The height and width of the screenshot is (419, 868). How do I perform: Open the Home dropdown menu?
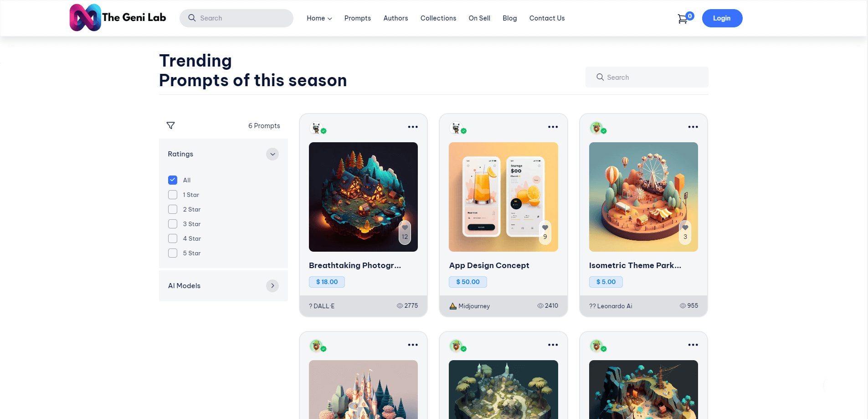(x=319, y=18)
